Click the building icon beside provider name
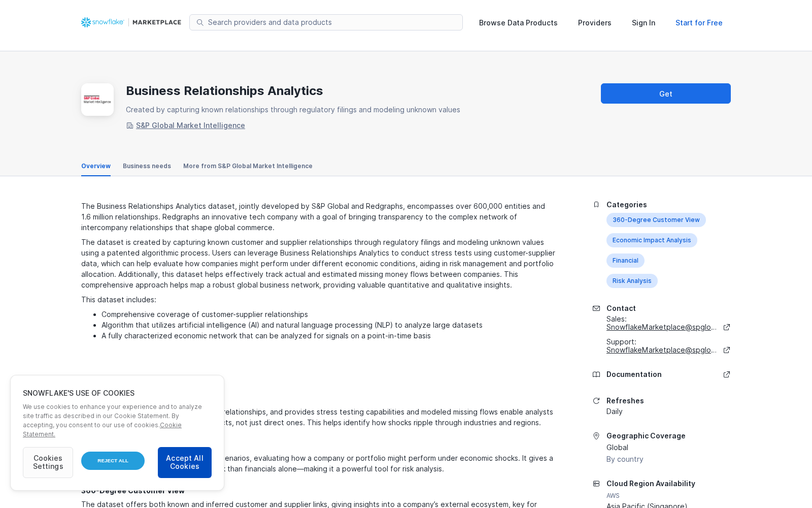The image size is (812, 508). (x=129, y=125)
